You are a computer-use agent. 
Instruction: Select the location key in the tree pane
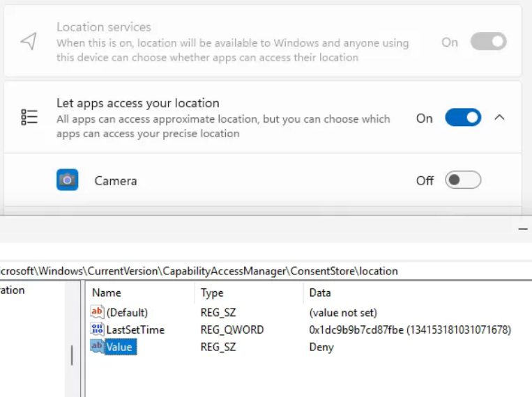pos(13,290)
